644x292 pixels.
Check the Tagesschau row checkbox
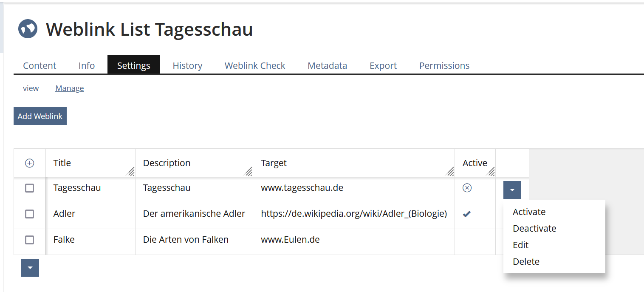coord(30,188)
